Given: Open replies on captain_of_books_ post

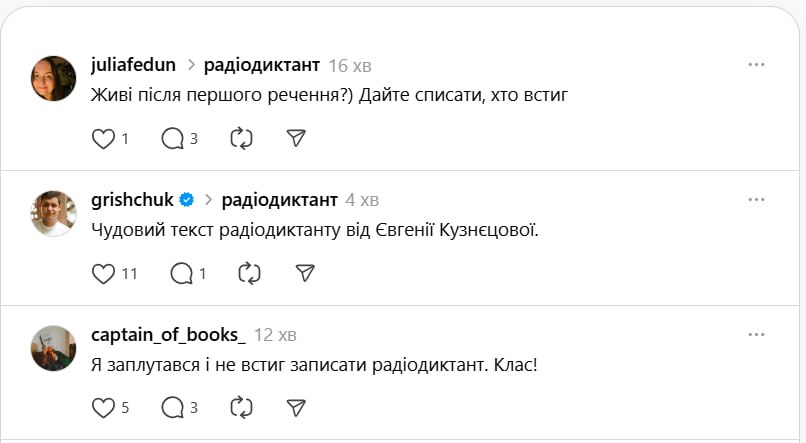Looking at the screenshot, I should tap(173, 407).
